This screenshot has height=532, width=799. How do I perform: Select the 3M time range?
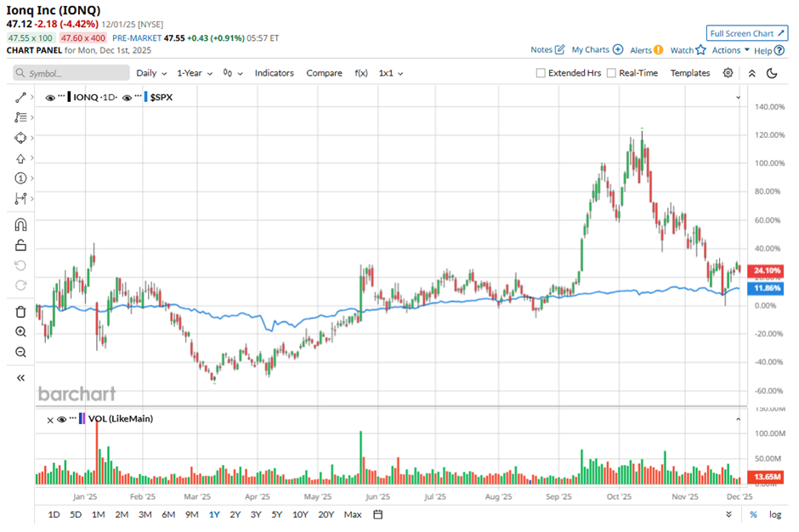145,515
